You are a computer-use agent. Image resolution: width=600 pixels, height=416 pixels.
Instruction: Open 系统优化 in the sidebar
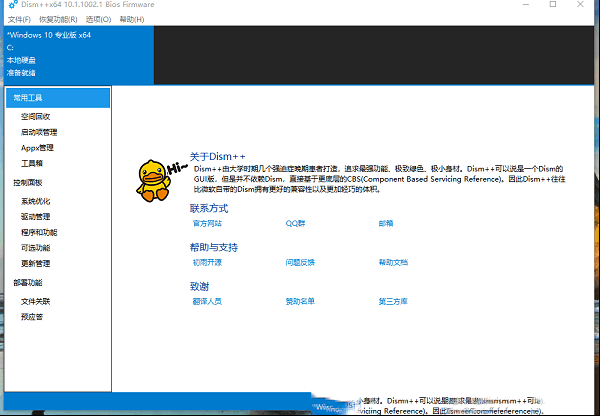click(x=36, y=201)
